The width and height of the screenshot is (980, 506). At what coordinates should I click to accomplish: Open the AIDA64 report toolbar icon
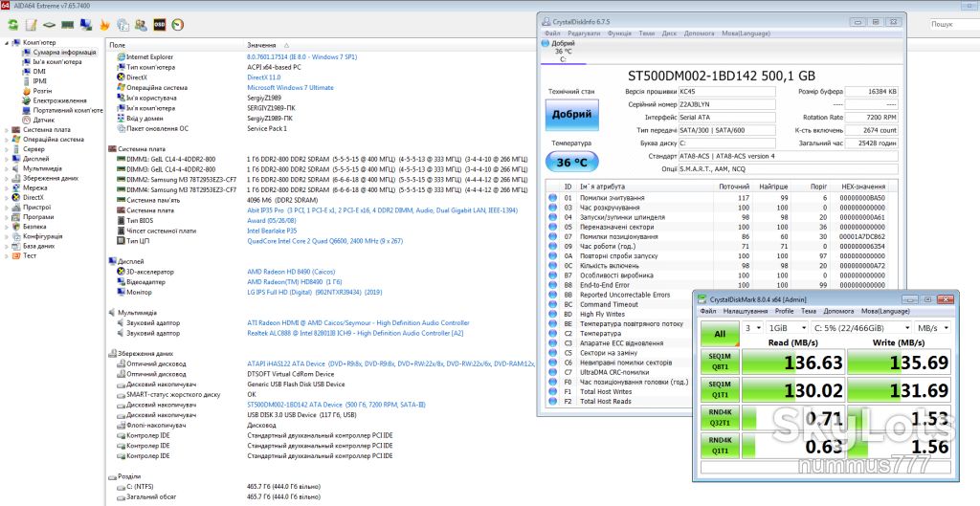pyautogui.click(x=31, y=25)
